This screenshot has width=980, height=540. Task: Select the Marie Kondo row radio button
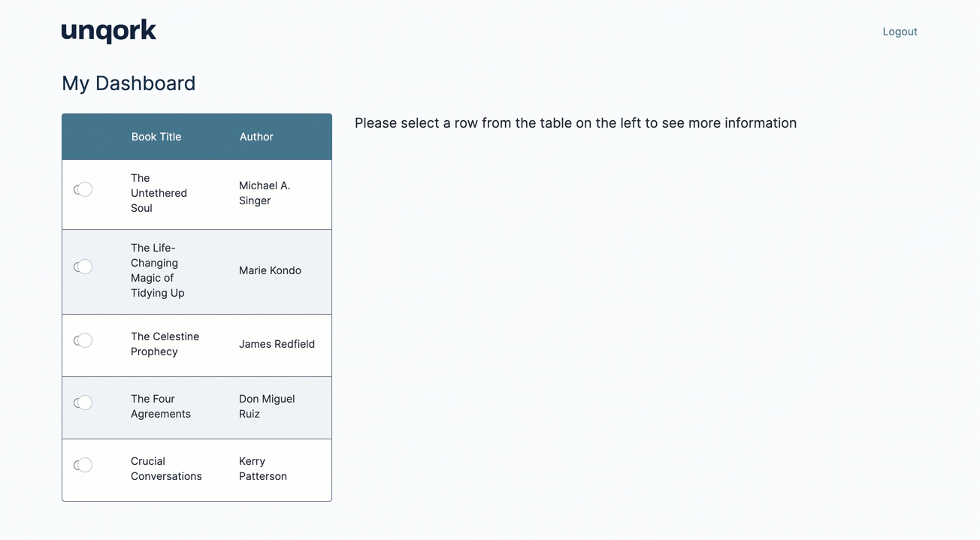click(x=83, y=267)
